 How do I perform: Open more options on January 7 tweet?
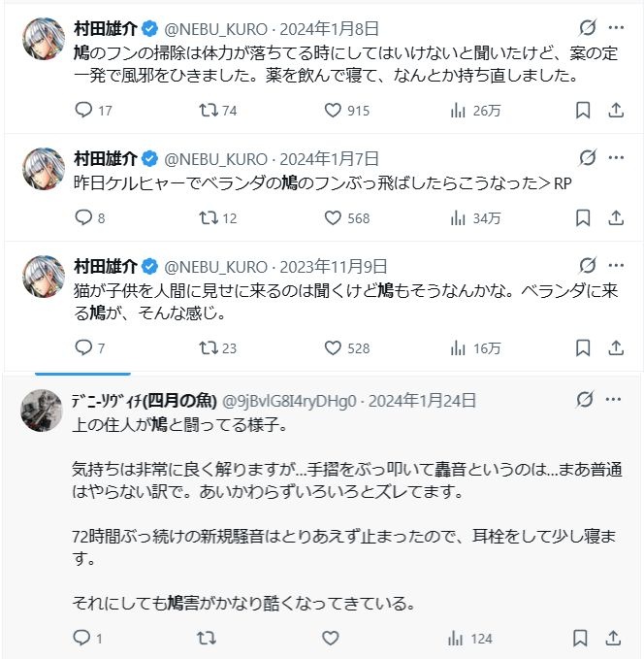click(x=616, y=158)
